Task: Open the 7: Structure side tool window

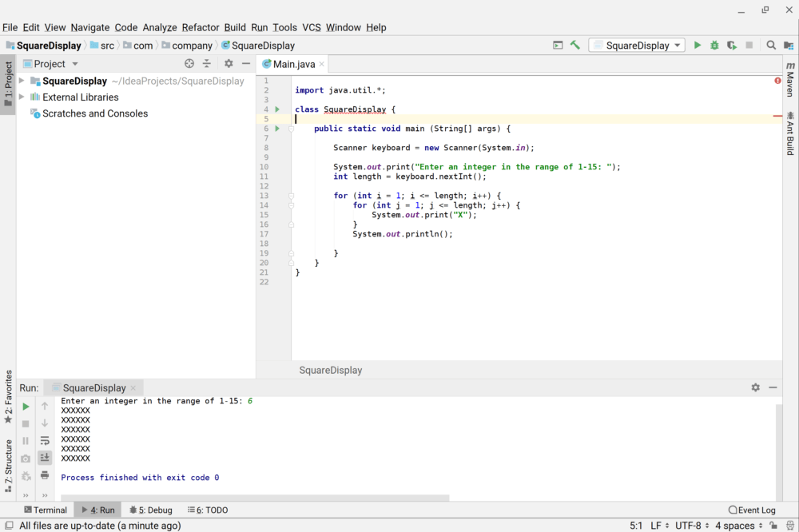Action: 8,465
